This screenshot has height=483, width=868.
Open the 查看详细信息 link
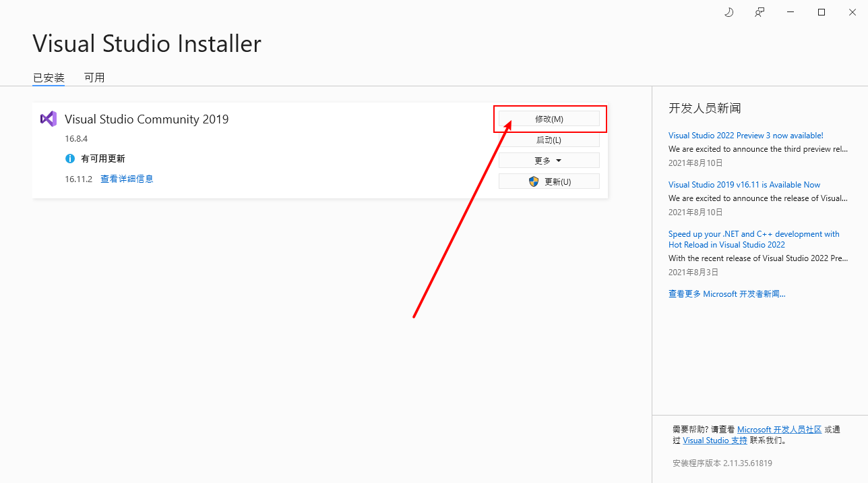coord(127,179)
